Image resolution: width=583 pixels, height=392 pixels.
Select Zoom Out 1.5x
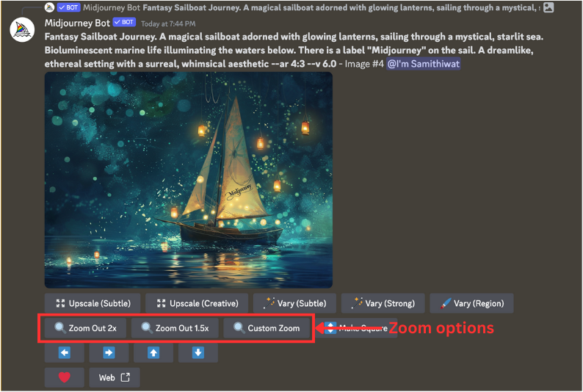[175, 328]
